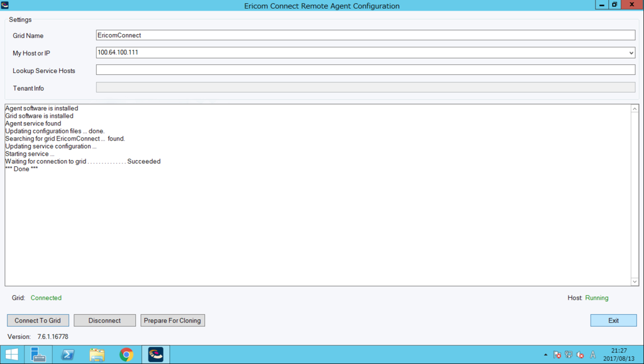Screen dimensions: 644x364
Task: Restore down the configuration window
Action: point(614,4)
